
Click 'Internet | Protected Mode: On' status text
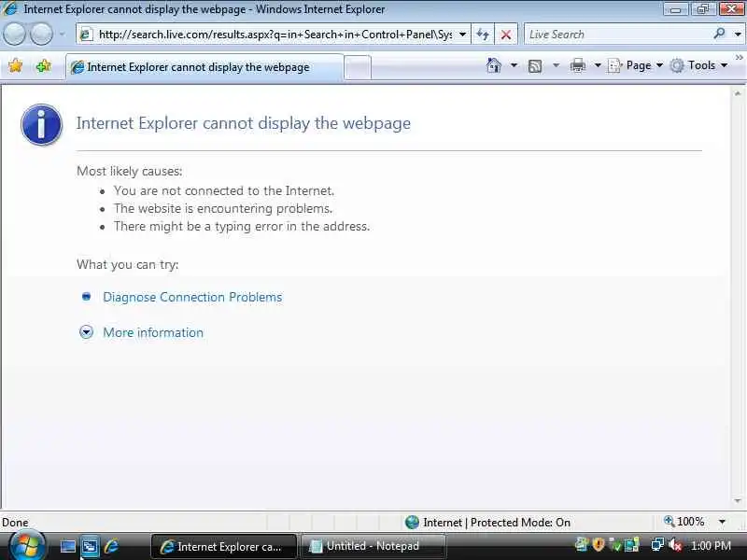497,523
